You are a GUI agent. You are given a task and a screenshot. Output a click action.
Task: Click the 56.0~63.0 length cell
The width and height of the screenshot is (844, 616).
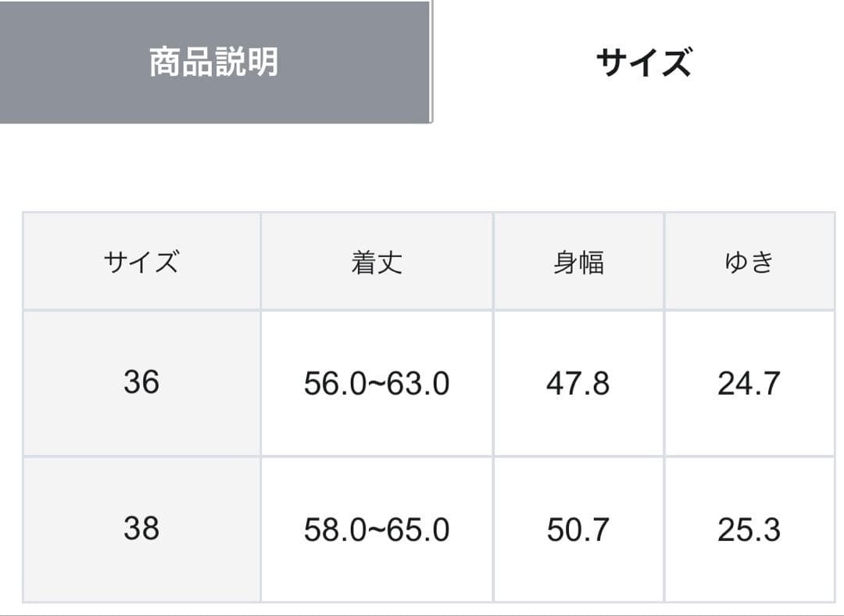(377, 383)
